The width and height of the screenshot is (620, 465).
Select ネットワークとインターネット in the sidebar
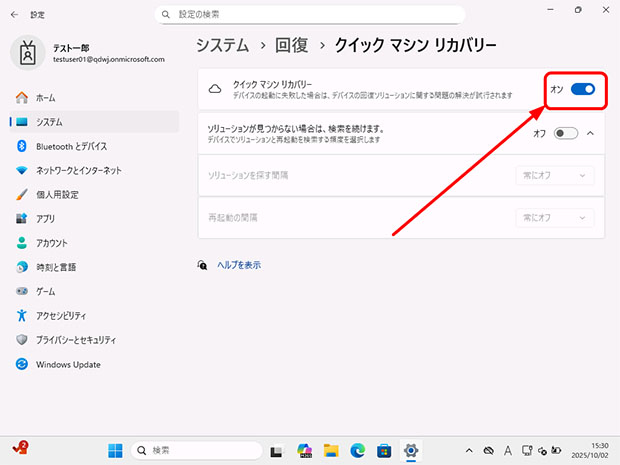(x=94, y=170)
